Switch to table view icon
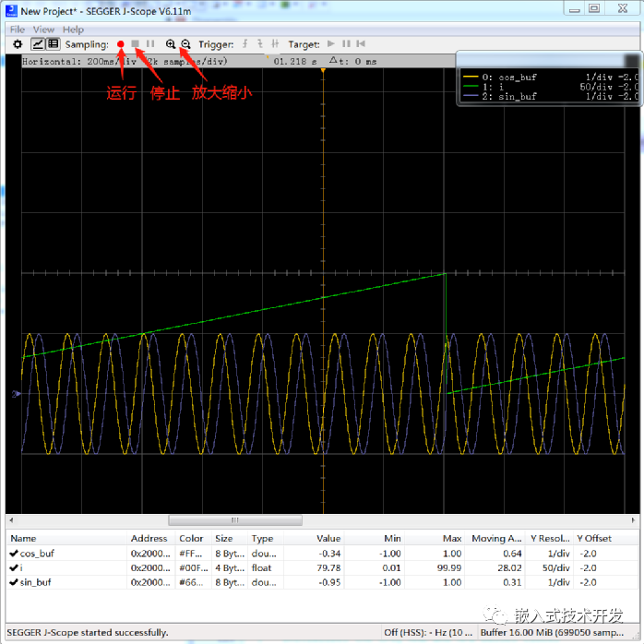The width and height of the screenshot is (644, 644). click(x=53, y=44)
